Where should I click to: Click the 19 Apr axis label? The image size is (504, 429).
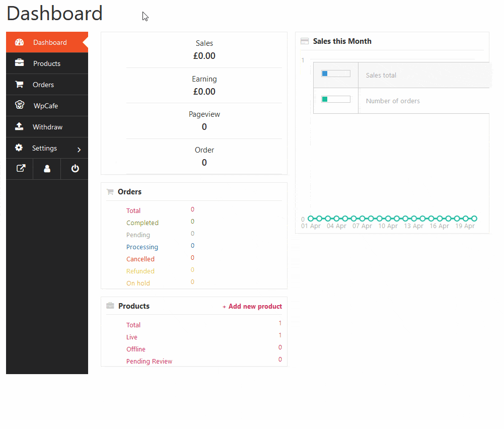click(x=465, y=226)
